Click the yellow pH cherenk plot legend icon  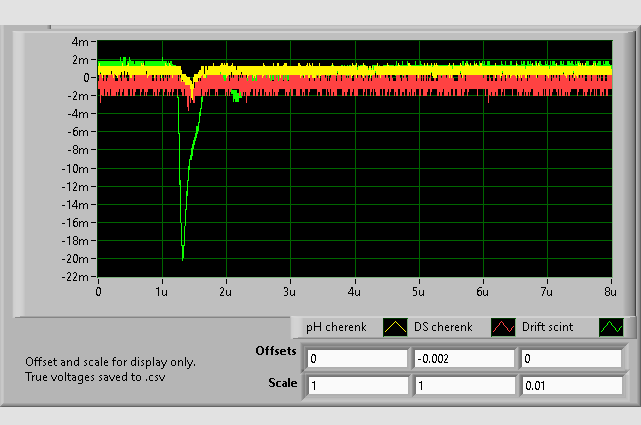(x=395, y=327)
